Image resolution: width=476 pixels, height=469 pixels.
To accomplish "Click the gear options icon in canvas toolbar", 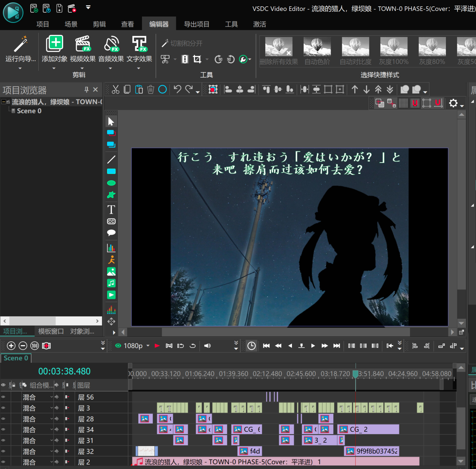I will [x=453, y=103].
